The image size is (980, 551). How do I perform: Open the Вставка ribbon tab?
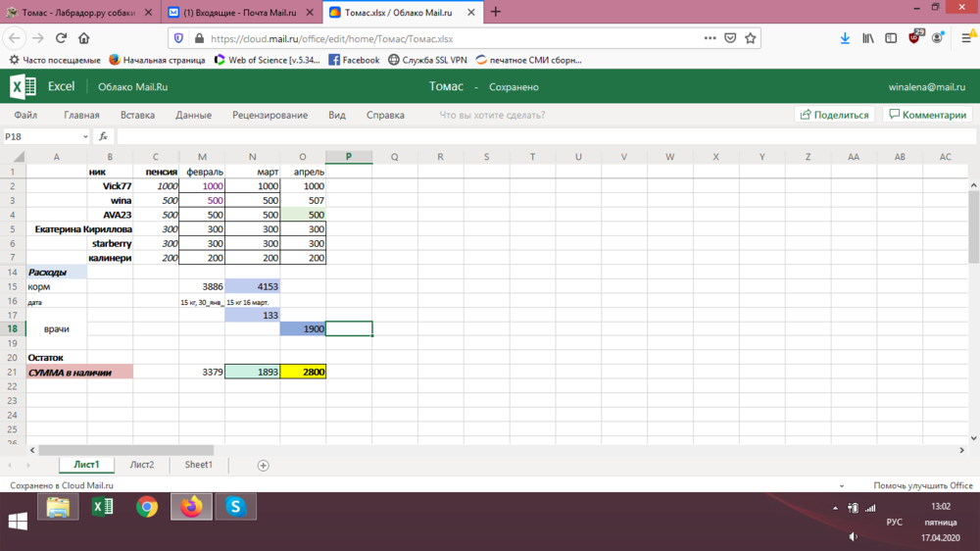pyautogui.click(x=137, y=115)
